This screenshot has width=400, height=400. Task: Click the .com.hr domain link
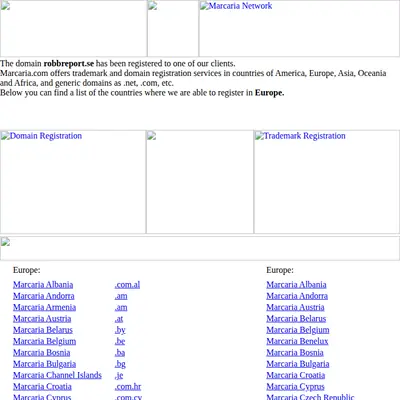128,387
